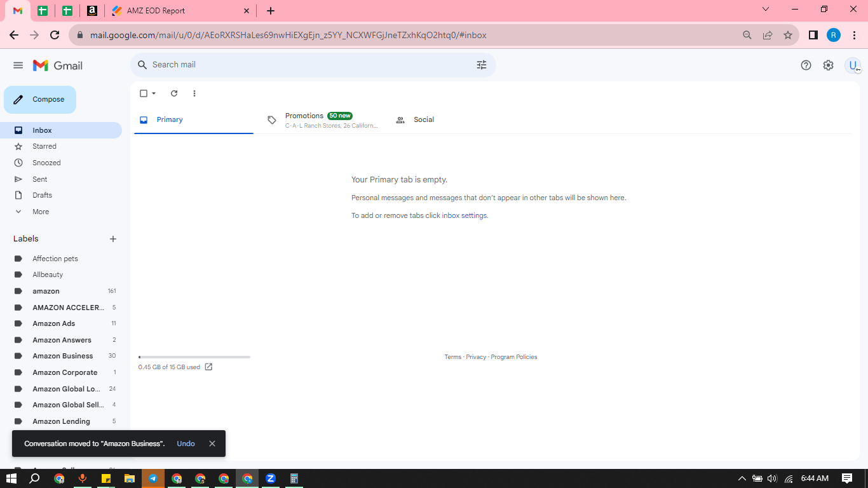The image size is (868, 488).
Task: Create a new label with plus icon
Action: coord(113,239)
